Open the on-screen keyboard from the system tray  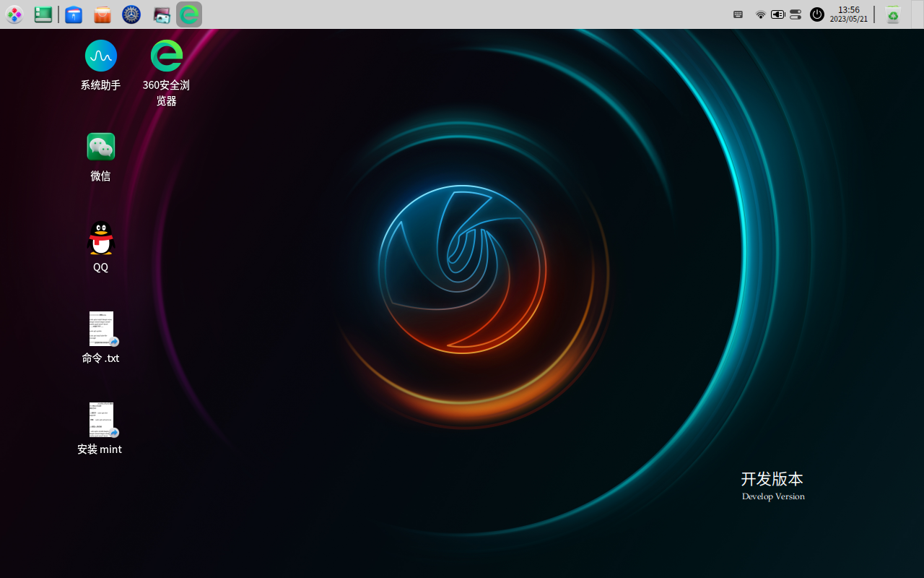point(738,14)
